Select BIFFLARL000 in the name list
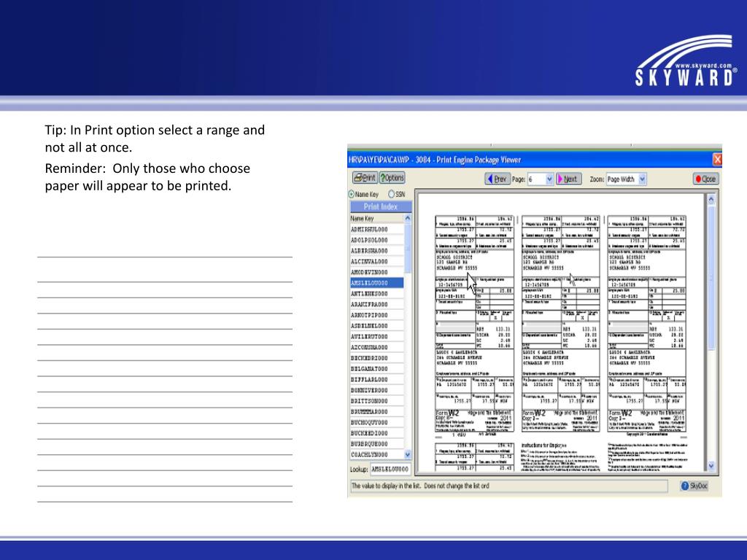The width and height of the screenshot is (747, 560). pyautogui.click(x=377, y=379)
